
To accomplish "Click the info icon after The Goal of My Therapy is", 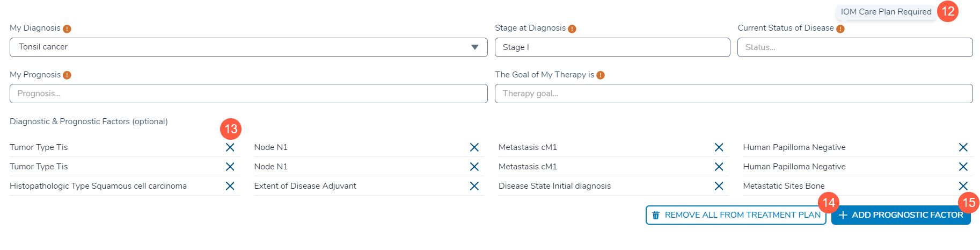I will tap(601, 75).
